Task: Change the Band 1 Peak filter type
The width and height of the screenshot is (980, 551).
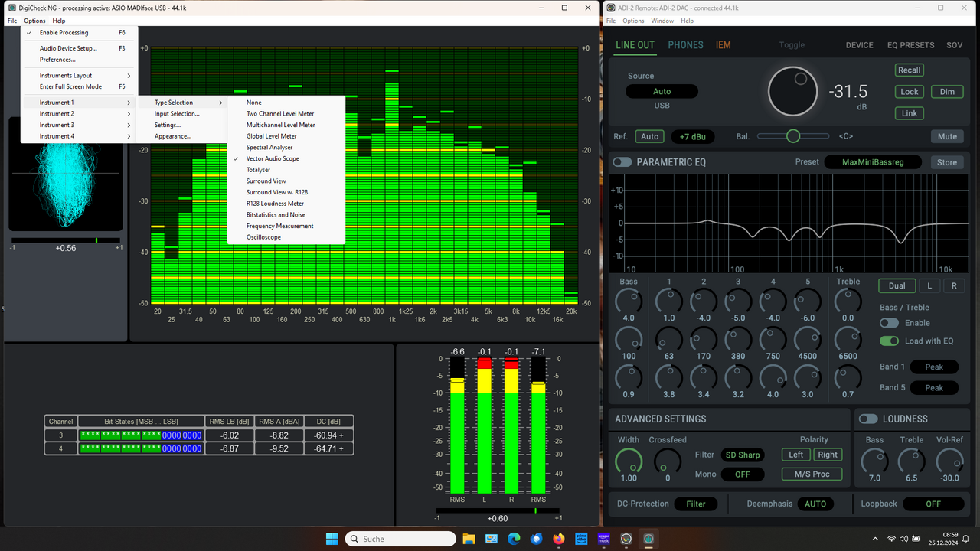Action: [x=934, y=367]
